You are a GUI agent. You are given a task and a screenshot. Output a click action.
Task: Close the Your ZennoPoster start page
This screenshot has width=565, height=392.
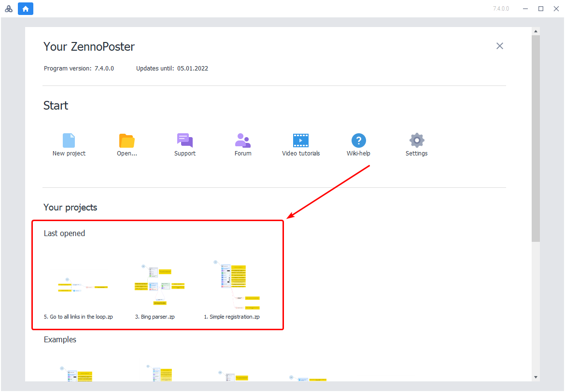tap(500, 46)
